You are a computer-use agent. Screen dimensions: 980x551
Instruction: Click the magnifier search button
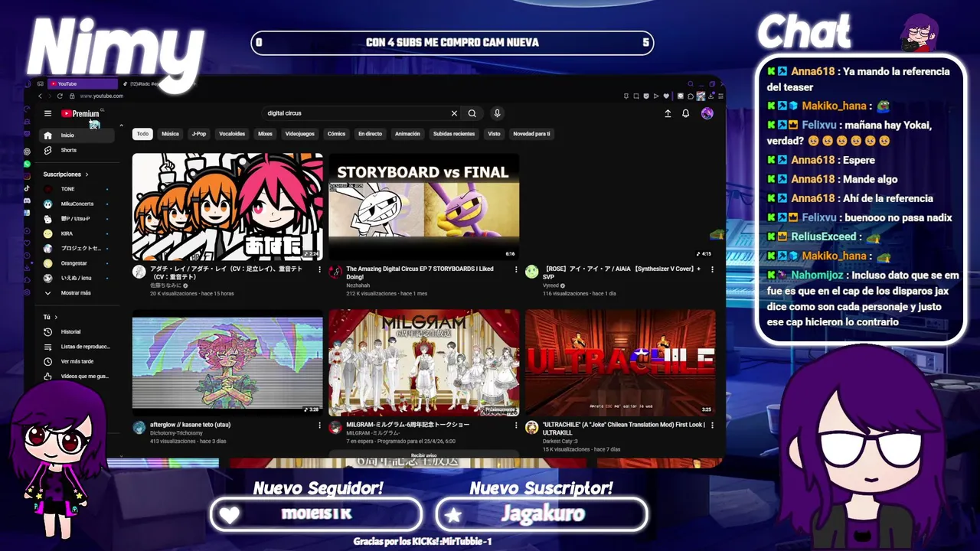pos(472,113)
